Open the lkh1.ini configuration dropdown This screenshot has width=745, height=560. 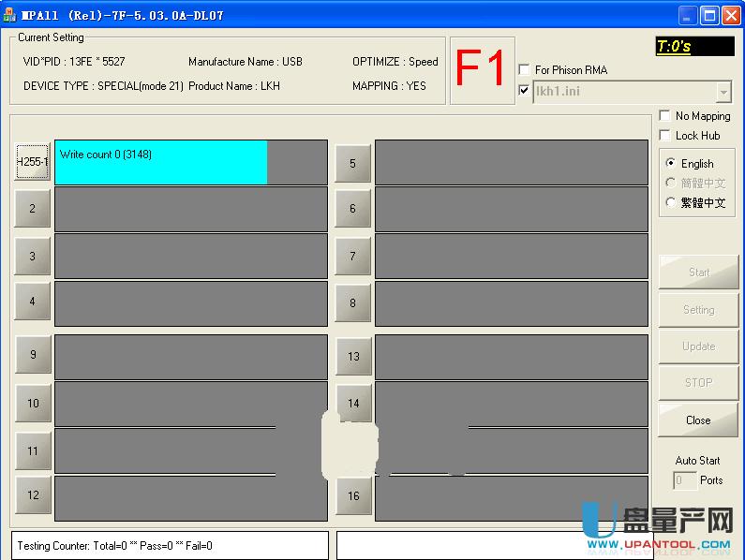click(723, 92)
